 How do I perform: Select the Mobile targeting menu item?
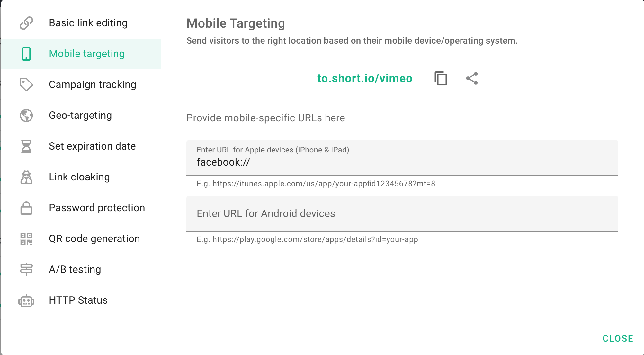point(86,54)
